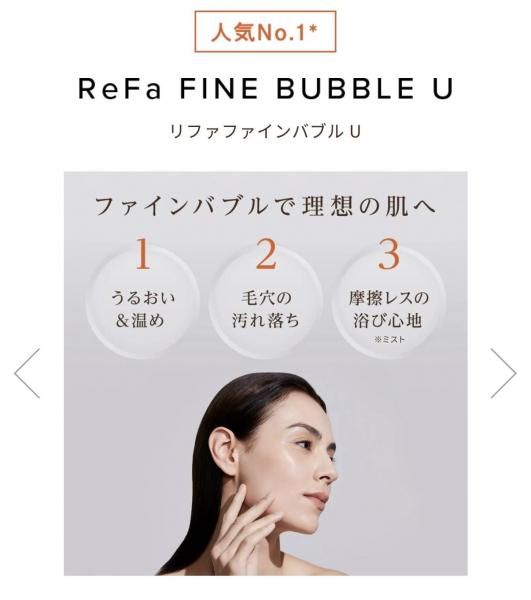
Task: Click the 浴び心地 text in third bubble
Action: click(388, 321)
